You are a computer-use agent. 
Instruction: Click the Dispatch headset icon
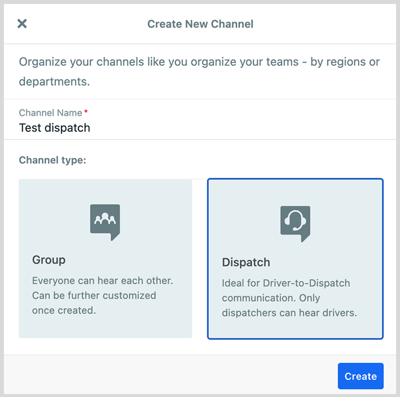[x=295, y=224]
